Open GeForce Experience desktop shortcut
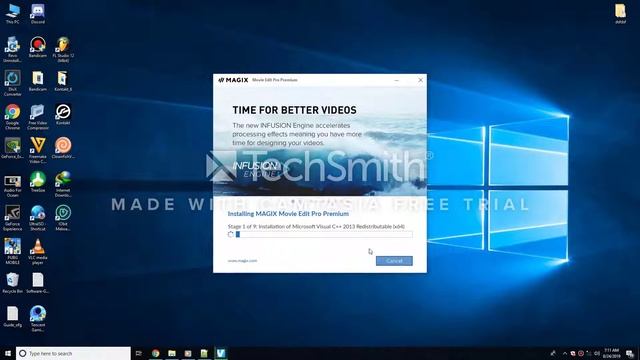Viewport: 640px width, 360px height. (x=12, y=218)
